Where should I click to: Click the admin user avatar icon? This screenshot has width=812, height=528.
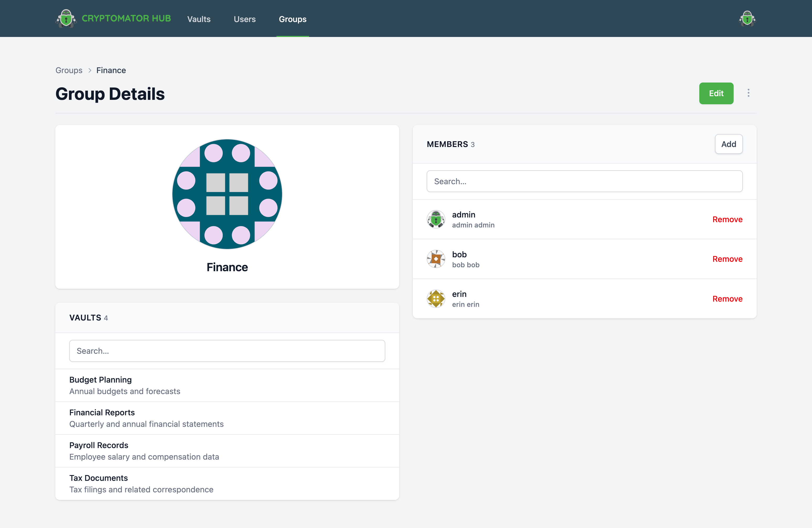(436, 219)
